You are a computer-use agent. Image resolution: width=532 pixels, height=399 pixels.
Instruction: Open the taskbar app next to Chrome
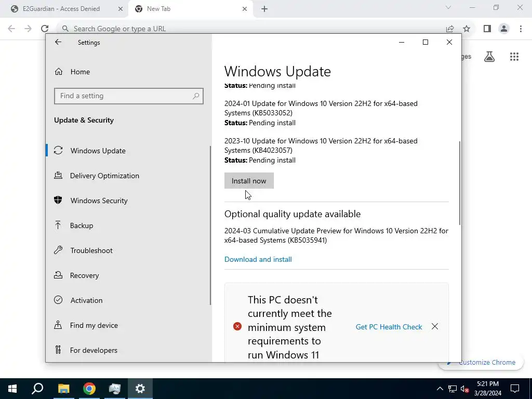[115, 389]
